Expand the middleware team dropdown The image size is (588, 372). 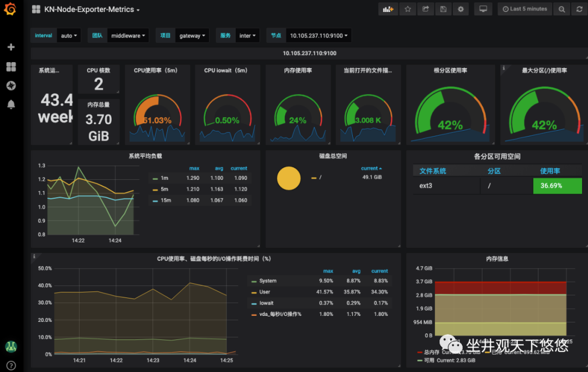pyautogui.click(x=128, y=36)
